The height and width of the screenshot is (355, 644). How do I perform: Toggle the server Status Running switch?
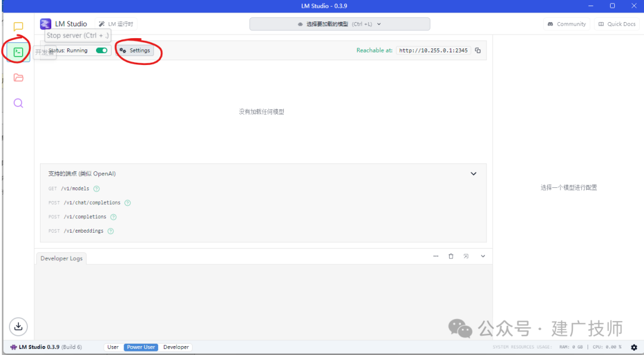tap(101, 51)
